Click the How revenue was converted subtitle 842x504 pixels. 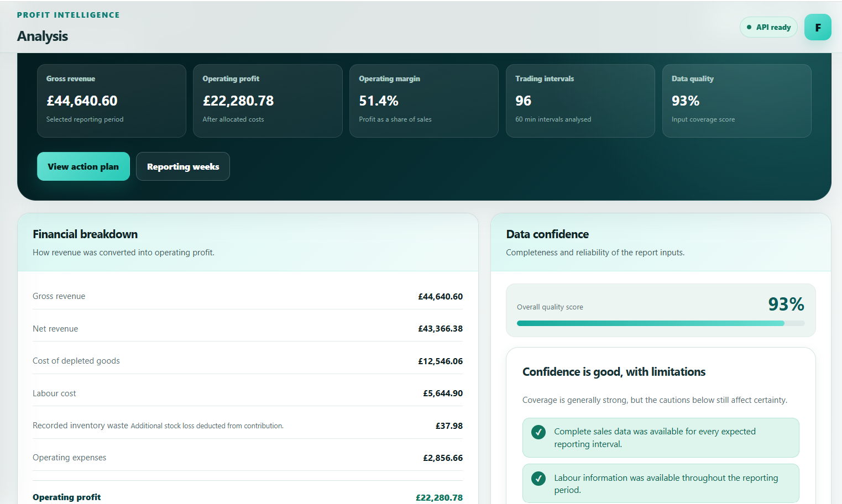[123, 253]
